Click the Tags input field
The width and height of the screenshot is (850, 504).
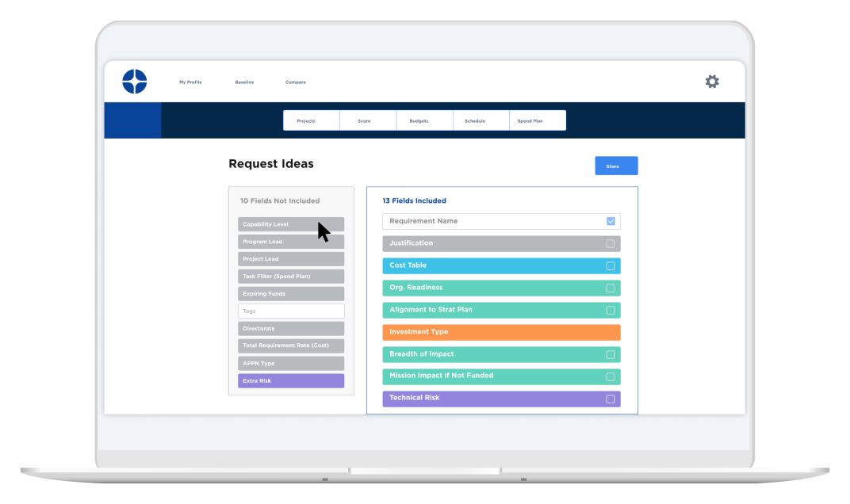coord(290,311)
